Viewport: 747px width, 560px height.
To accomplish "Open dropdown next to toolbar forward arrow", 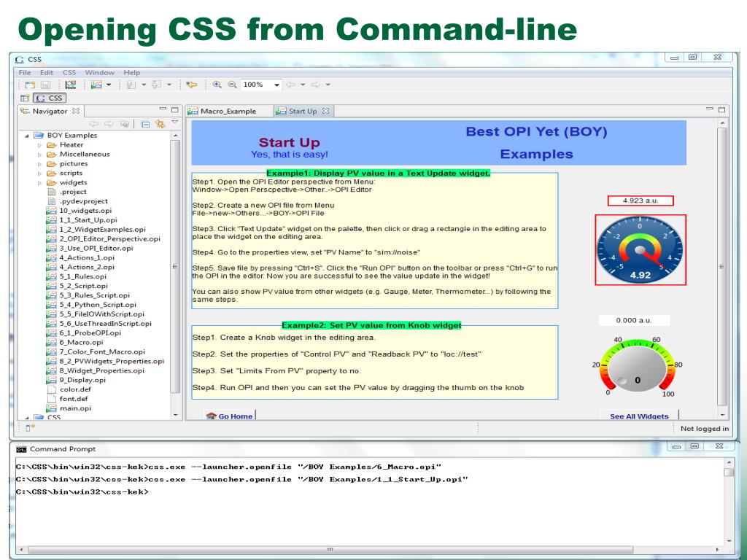I will (x=328, y=85).
